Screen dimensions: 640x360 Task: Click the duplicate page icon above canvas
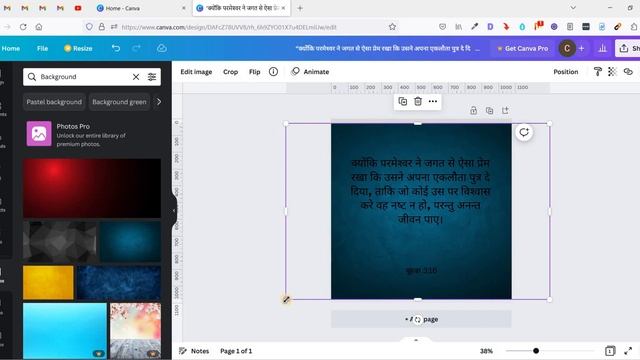point(489,111)
